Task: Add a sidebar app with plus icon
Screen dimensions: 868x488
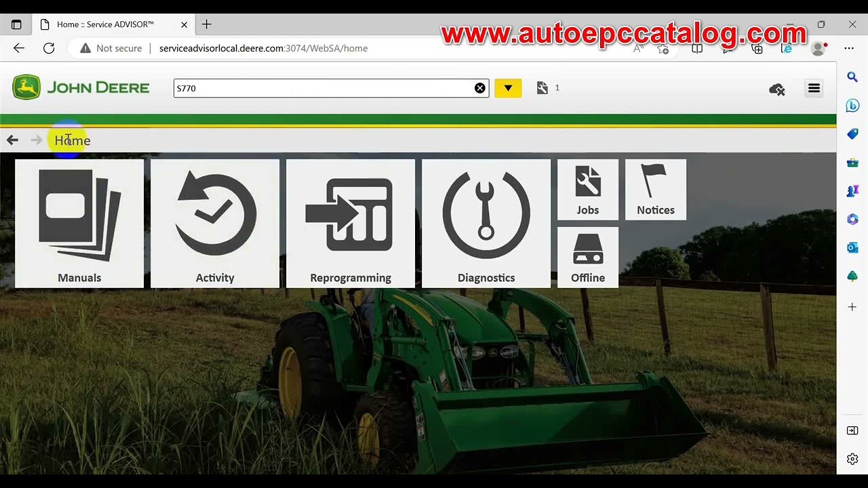Action: tap(852, 307)
